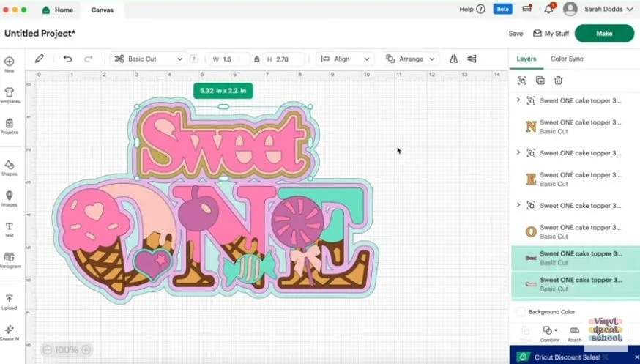The height and width of the screenshot is (364, 640).
Task: Click the Untitled Project title
Action: point(40,34)
